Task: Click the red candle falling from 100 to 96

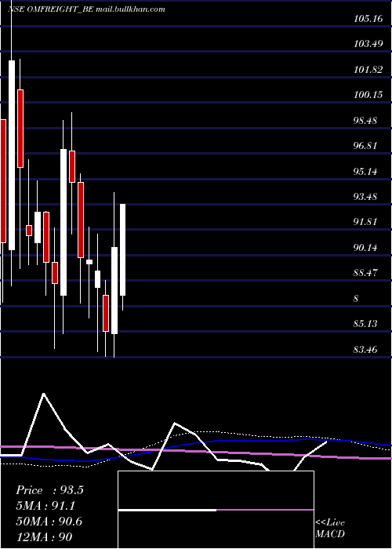Action: pyautogui.click(x=20, y=129)
